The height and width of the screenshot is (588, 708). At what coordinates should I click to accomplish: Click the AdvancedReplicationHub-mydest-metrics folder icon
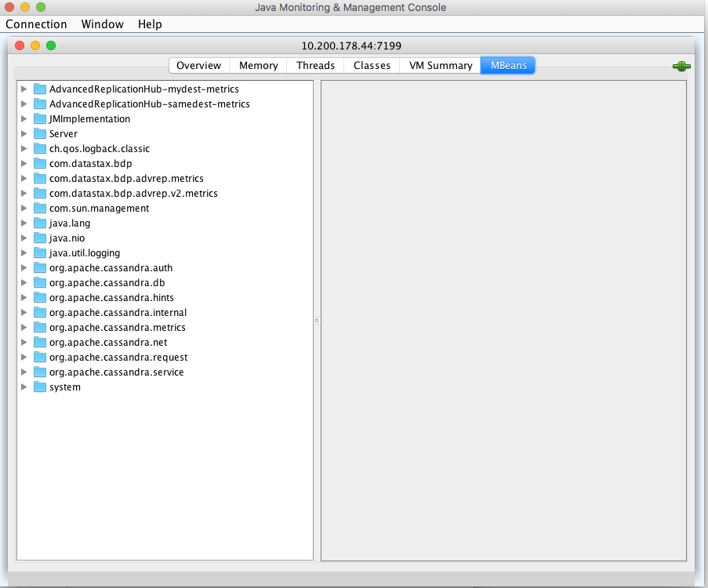[39, 89]
